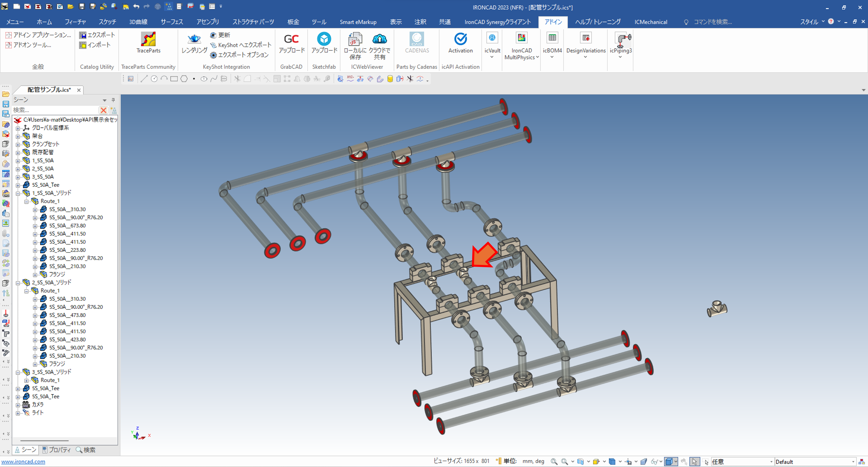The height and width of the screenshot is (467, 868).
Task: Open the www.ironcad.com link
Action: tap(23, 462)
